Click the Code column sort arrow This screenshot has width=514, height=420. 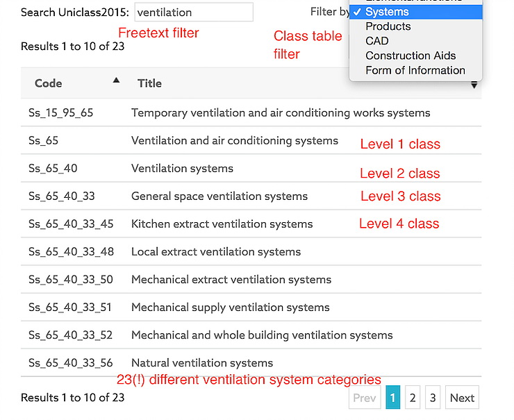[116, 81]
